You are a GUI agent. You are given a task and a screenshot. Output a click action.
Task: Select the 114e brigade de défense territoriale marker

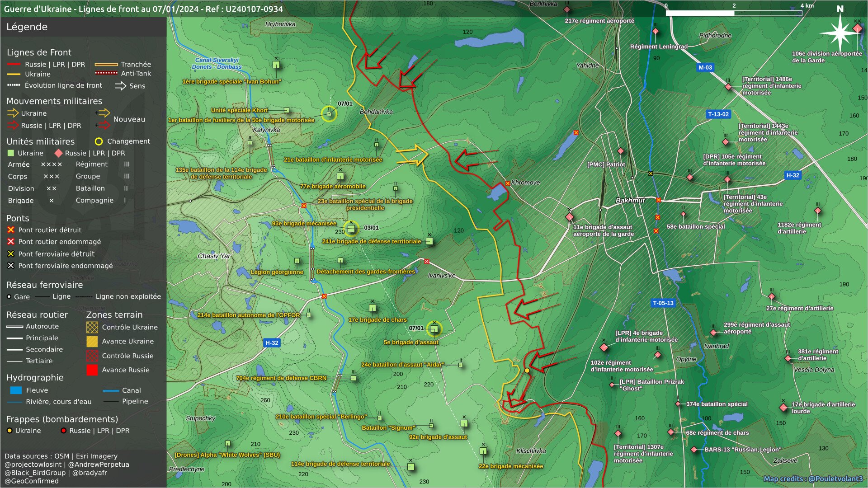pos(410,467)
